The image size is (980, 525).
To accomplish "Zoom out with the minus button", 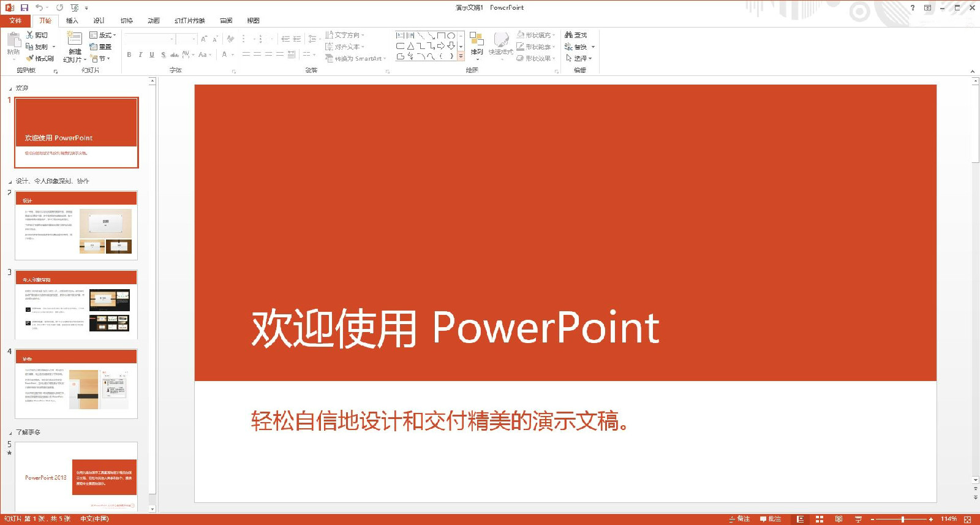I will [873, 519].
